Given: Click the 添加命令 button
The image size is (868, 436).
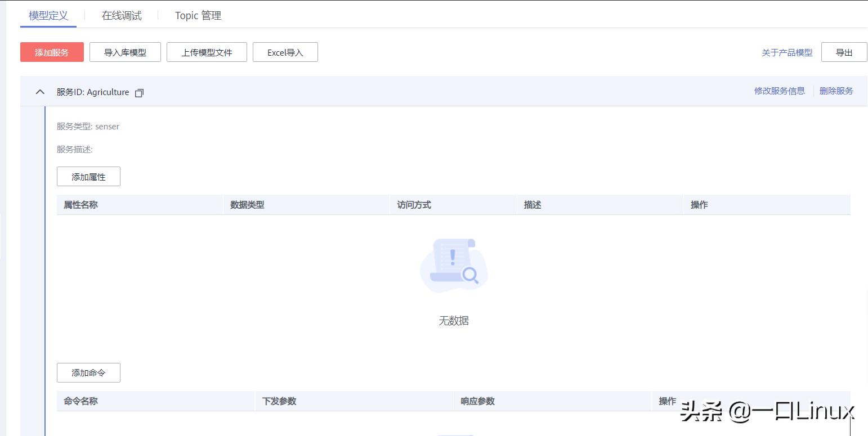Looking at the screenshot, I should click(88, 372).
